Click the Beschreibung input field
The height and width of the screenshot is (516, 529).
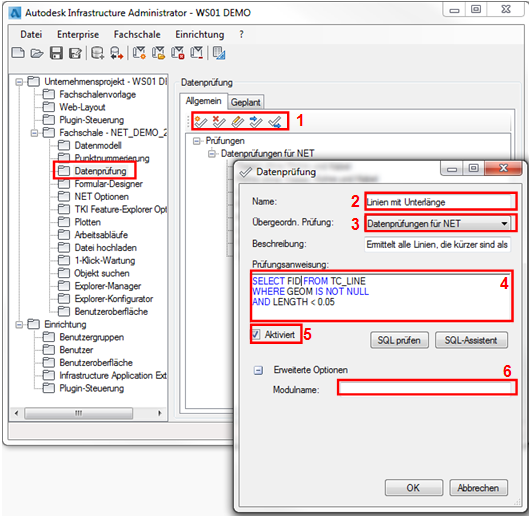pyautogui.click(x=438, y=244)
